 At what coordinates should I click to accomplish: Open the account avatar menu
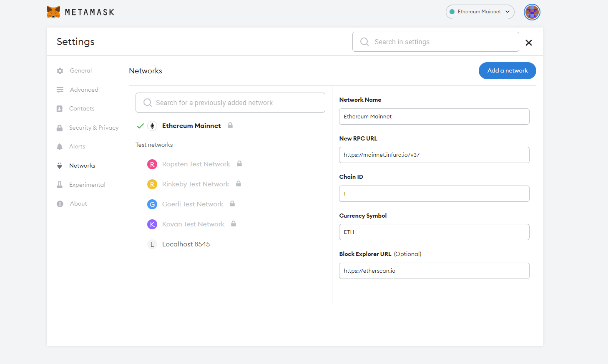coord(532,12)
